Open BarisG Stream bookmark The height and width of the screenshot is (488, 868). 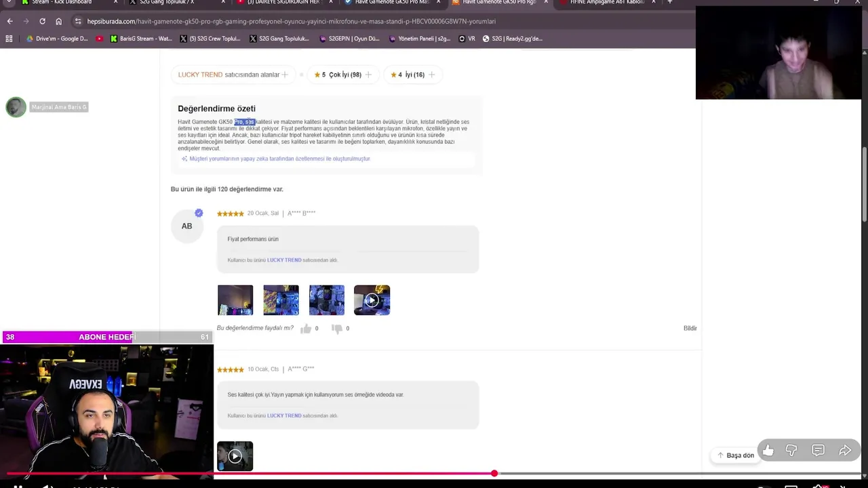coord(141,39)
